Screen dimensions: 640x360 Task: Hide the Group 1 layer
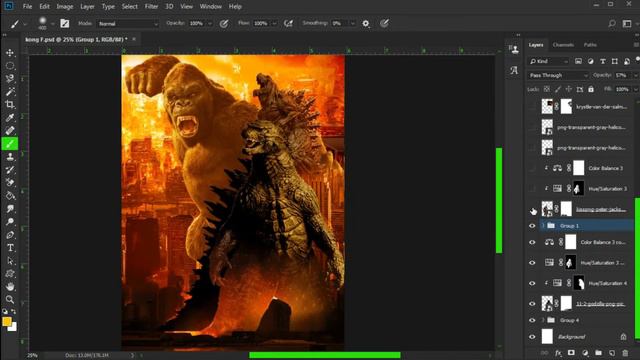(x=532, y=226)
